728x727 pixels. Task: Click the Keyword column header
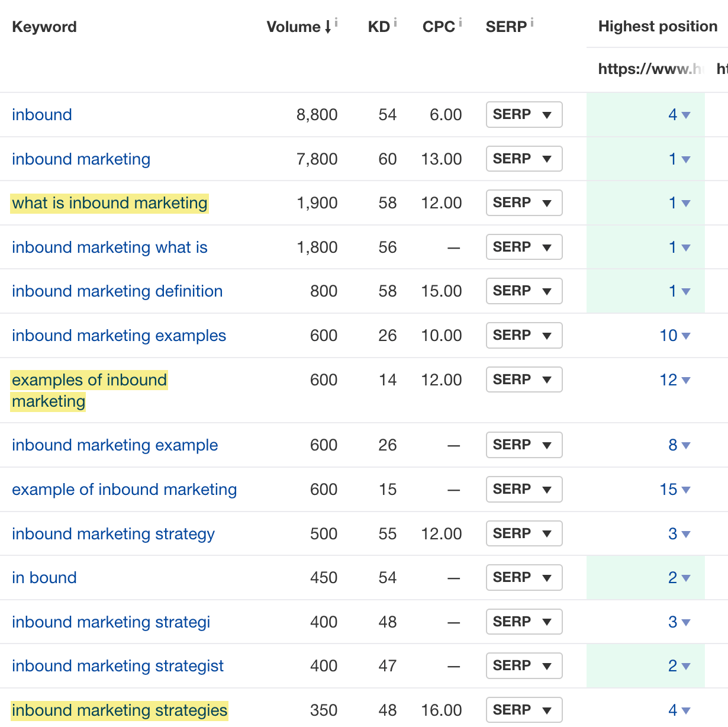(x=44, y=26)
